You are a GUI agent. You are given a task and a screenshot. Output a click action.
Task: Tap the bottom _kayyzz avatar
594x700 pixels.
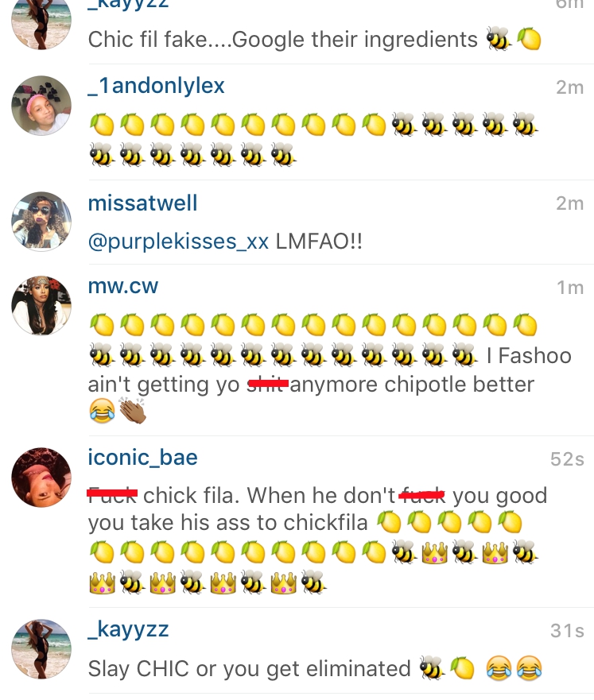41,649
